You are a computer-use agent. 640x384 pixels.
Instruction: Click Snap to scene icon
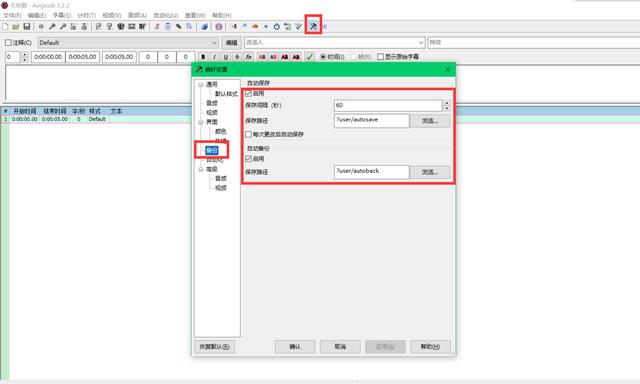coord(131,27)
